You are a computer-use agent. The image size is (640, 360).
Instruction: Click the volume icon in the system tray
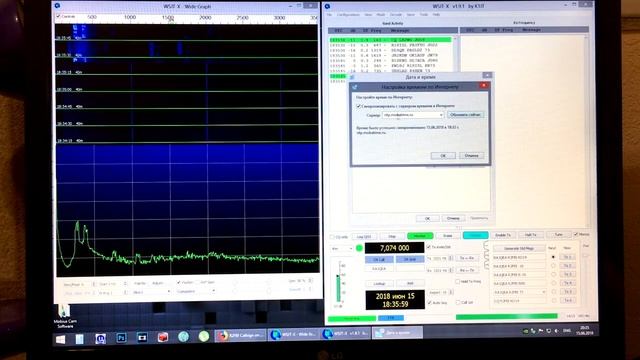point(556,331)
